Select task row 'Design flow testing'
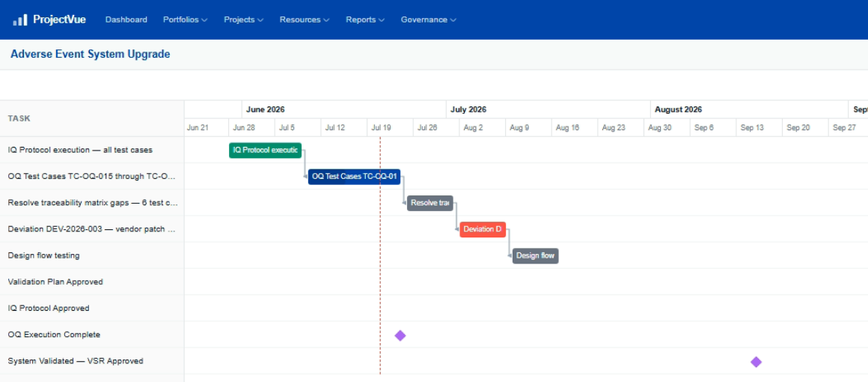The image size is (868, 382). coord(92,255)
